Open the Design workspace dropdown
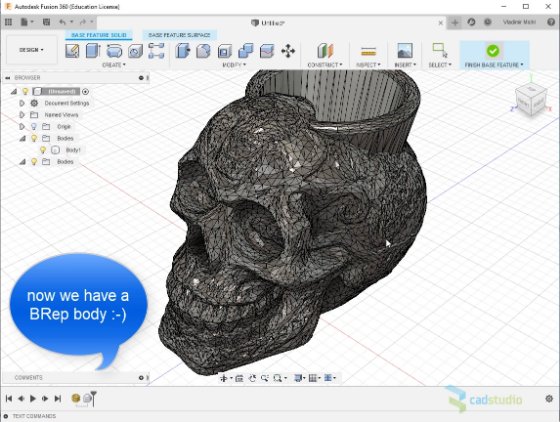This screenshot has height=422, width=560. pyautogui.click(x=31, y=50)
